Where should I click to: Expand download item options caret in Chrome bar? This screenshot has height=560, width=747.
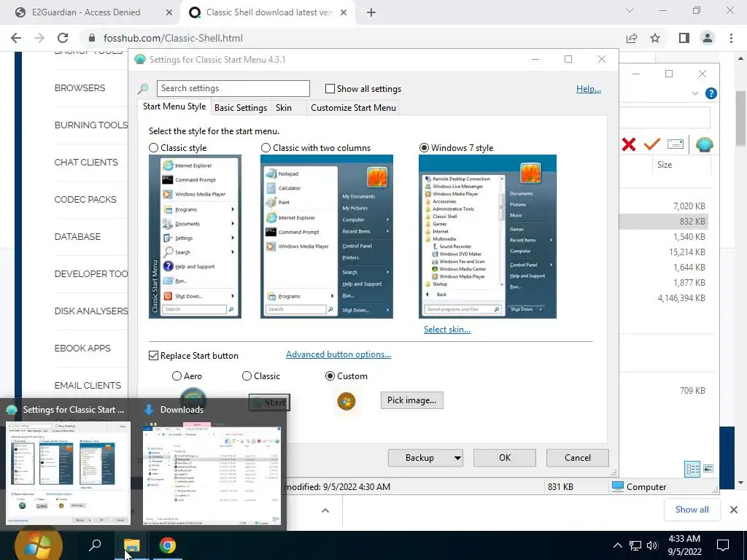(x=325, y=510)
